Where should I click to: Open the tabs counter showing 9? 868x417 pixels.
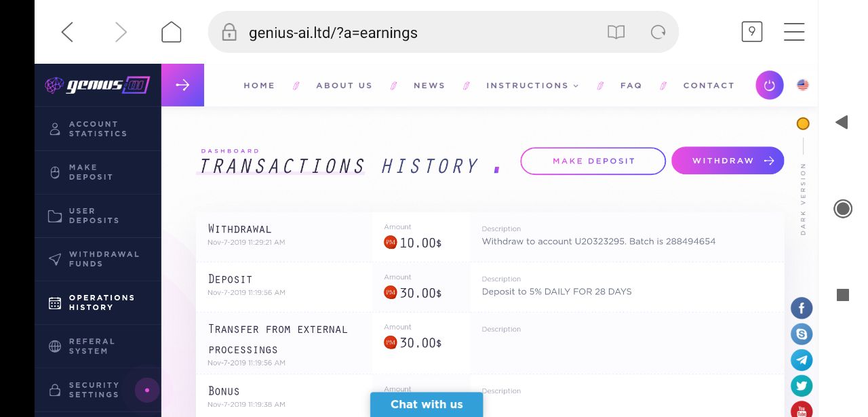tap(751, 32)
